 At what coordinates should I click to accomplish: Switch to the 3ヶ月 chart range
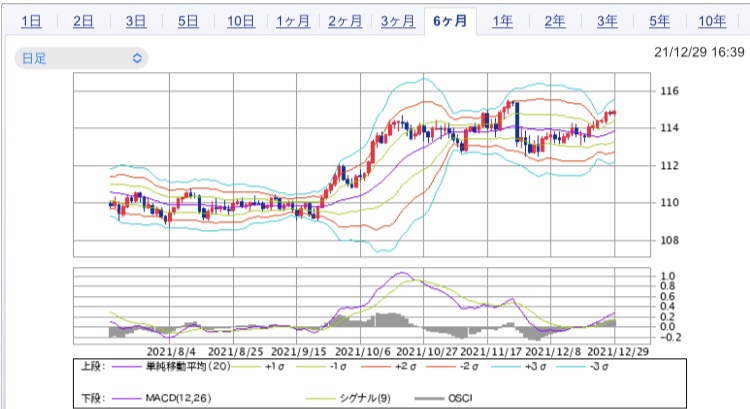(x=397, y=21)
